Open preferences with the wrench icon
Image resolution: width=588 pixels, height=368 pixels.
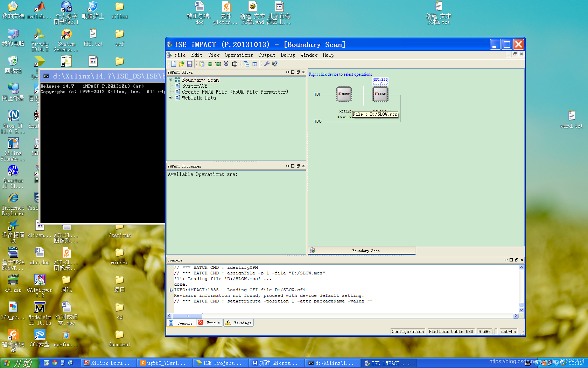coord(267,64)
